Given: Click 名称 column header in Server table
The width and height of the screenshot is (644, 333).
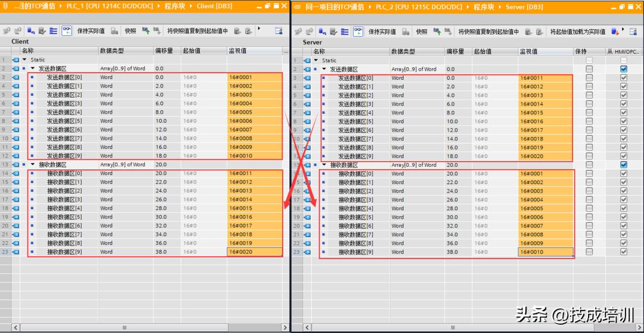Looking at the screenshot, I should pyautogui.click(x=351, y=52).
